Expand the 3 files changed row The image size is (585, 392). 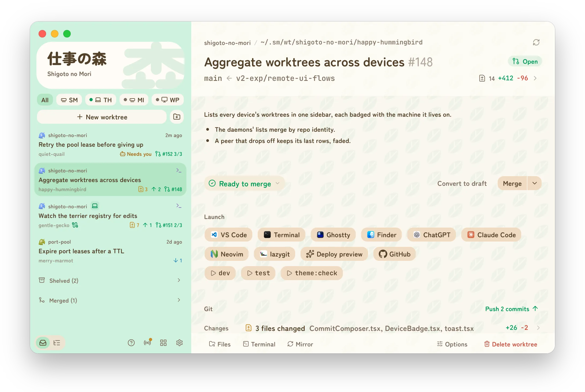coord(372,328)
